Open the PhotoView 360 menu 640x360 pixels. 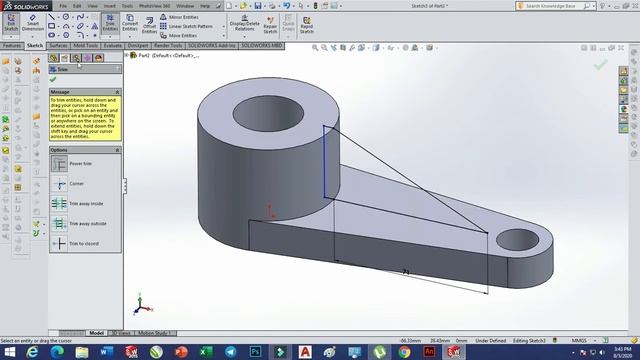tap(155, 6)
